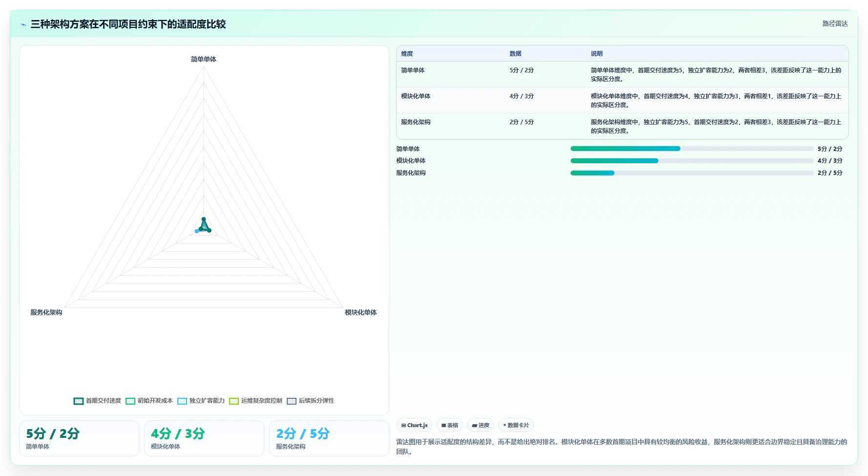
Task: Toggle the 初始开发成本 legend color box
Action: coord(130,401)
